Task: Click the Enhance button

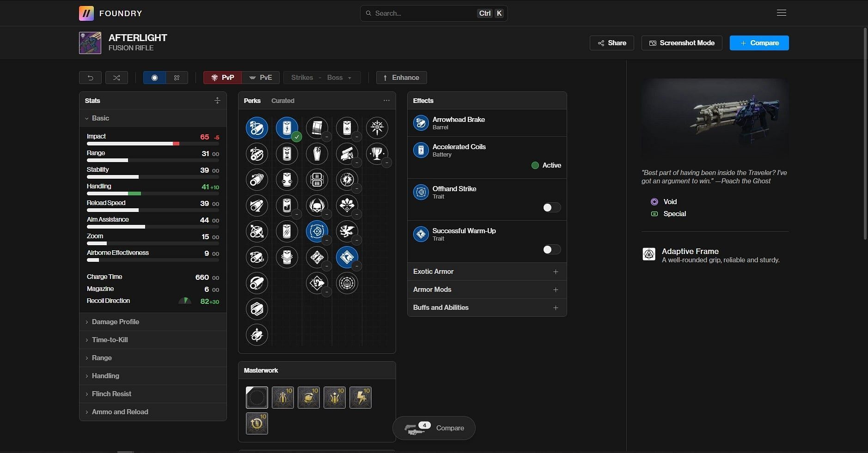Action: pos(401,78)
